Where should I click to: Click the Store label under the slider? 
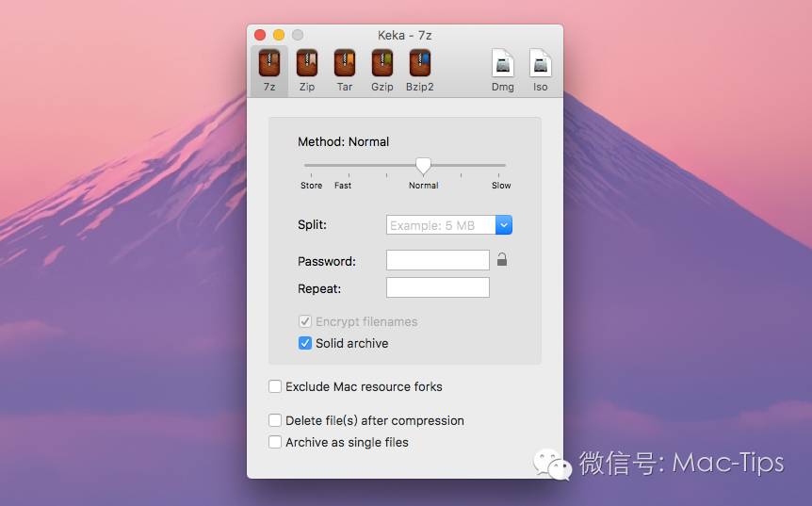coord(311,186)
